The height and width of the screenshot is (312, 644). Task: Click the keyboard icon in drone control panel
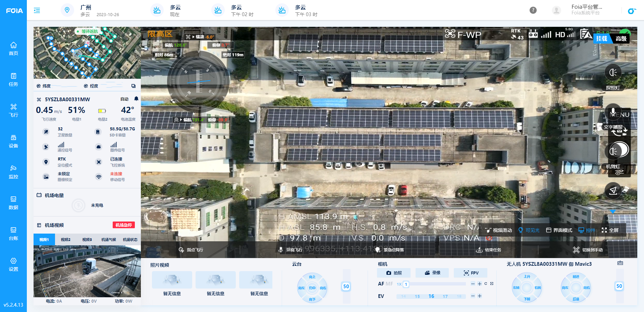tap(620, 263)
